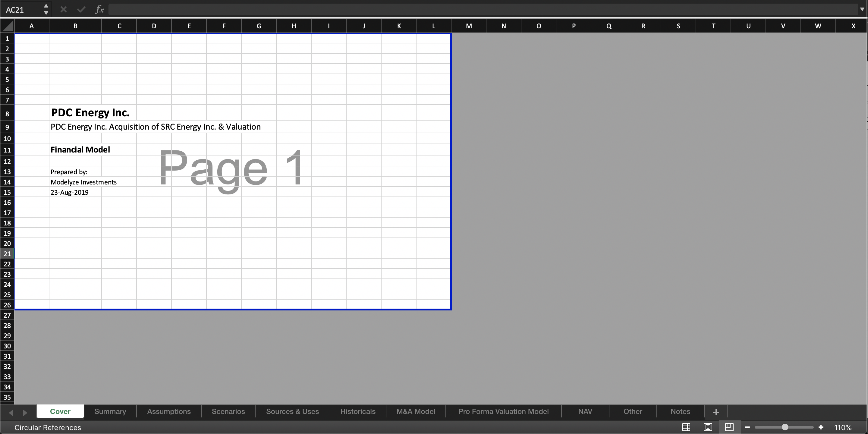The image size is (868, 434).
Task: Switch to Page Layout view icon
Action: pos(708,427)
